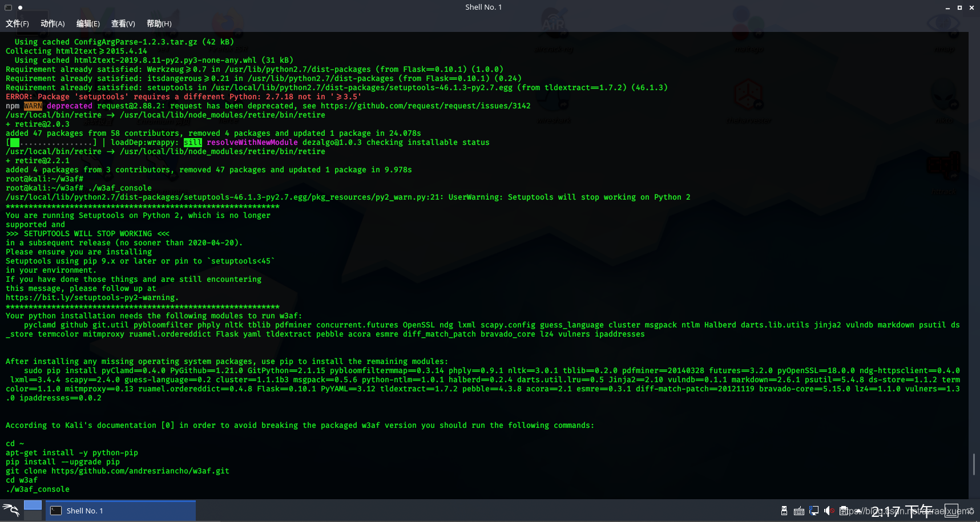
Task: Click the last './w3af_console' line at bottom
Action: [38, 489]
